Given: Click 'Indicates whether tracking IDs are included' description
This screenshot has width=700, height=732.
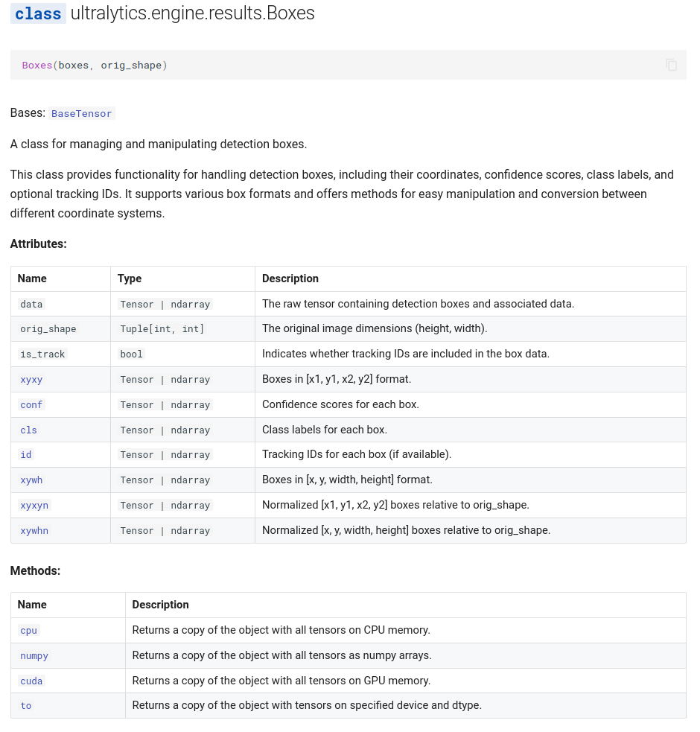Looking at the screenshot, I should pos(406,354).
